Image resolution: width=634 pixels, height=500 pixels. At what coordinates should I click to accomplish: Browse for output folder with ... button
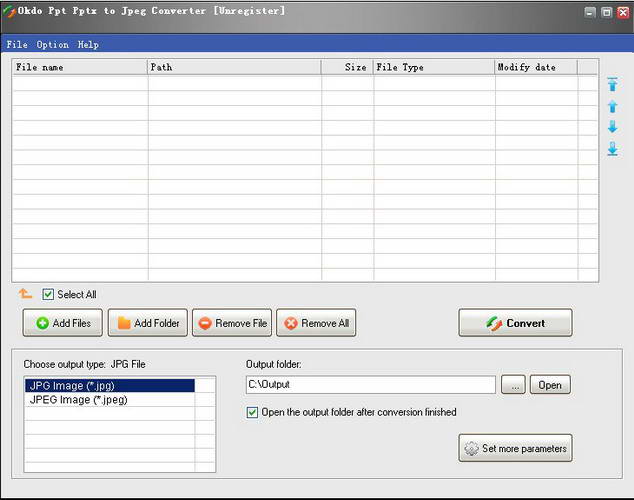coord(513,385)
